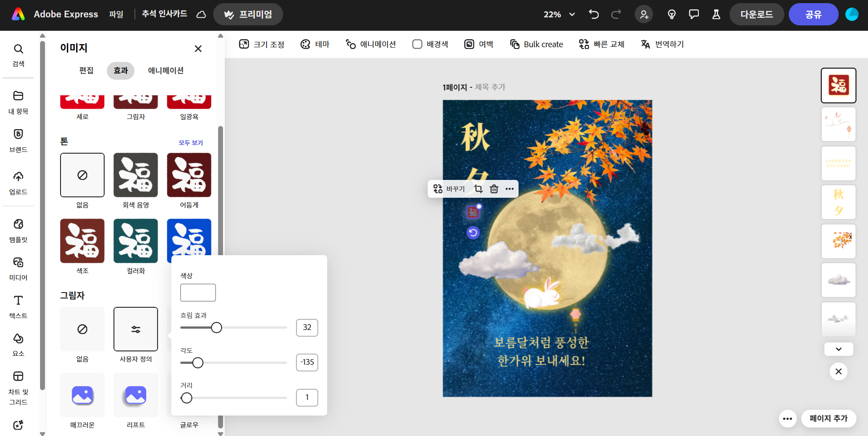This screenshot has width=868, height=436.
Task: Open the 22% zoom level dropdown
Action: [x=559, y=14]
